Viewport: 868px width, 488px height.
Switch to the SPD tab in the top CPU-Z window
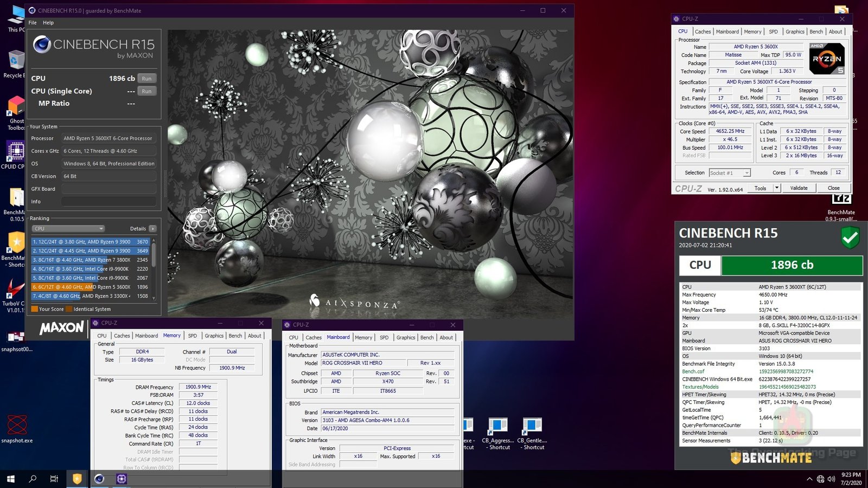coord(773,32)
